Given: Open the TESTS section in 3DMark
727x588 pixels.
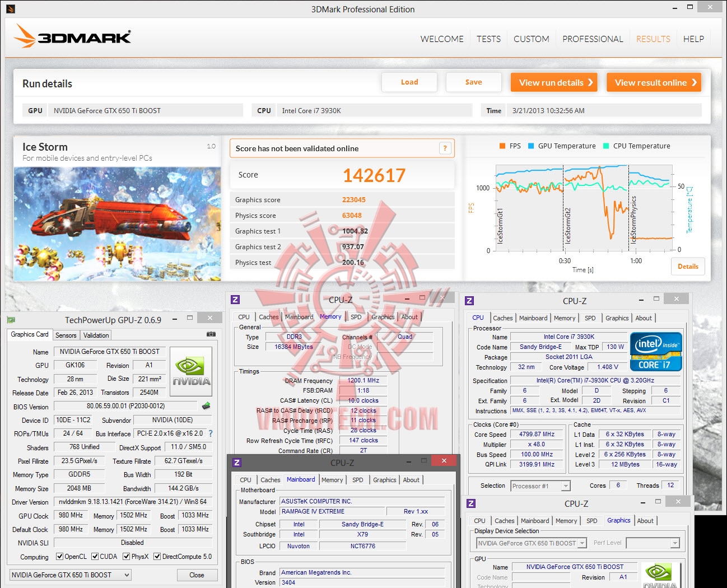Looking at the screenshot, I should (488, 39).
